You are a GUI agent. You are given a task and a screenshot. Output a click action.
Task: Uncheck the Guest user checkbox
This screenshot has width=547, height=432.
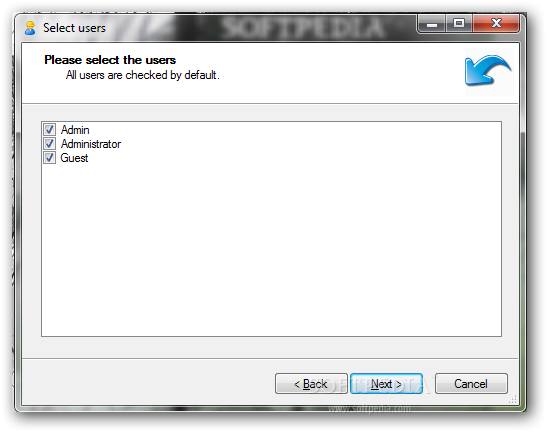[49, 158]
